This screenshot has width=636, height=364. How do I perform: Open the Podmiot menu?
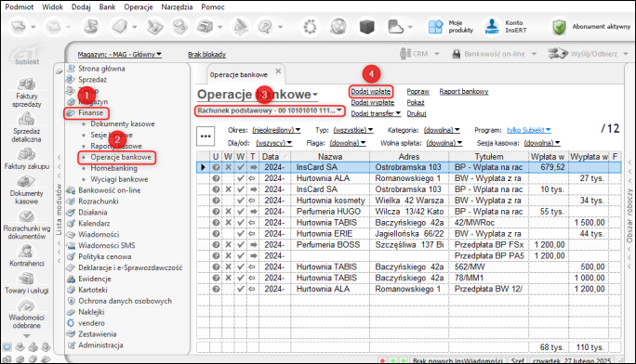(20, 6)
